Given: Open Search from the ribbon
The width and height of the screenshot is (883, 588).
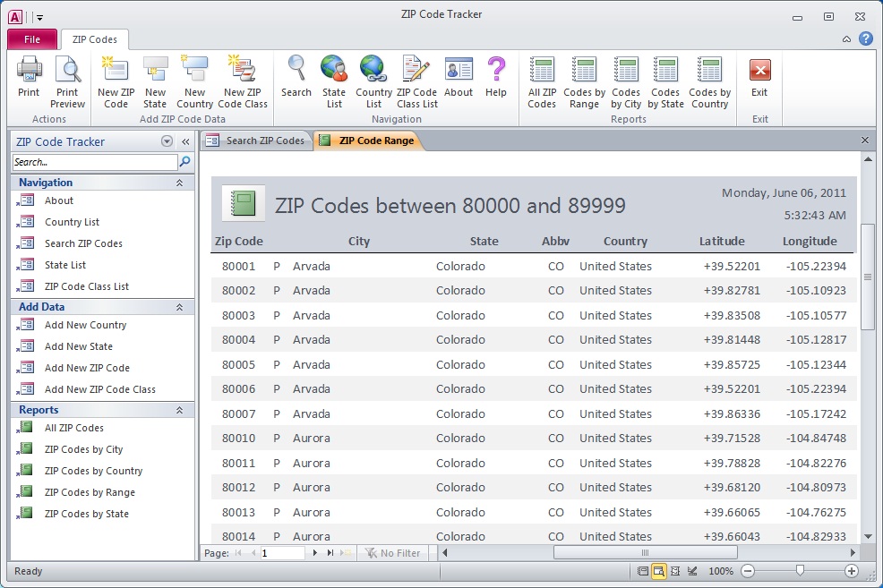Looking at the screenshot, I should 296,68.
